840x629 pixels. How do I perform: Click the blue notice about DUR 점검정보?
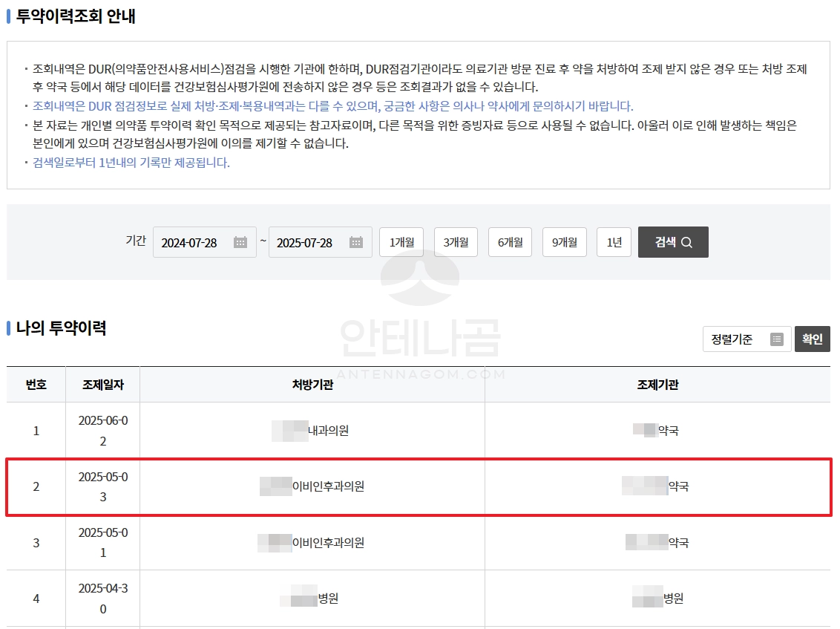click(x=332, y=106)
